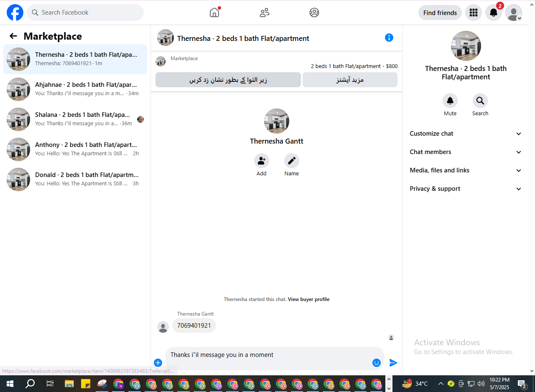Expand the Customize chat section
535x392 pixels.
click(x=466, y=134)
